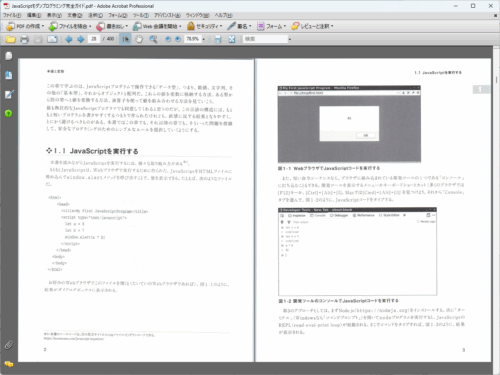Click the Email envelope icon

pos(52,39)
